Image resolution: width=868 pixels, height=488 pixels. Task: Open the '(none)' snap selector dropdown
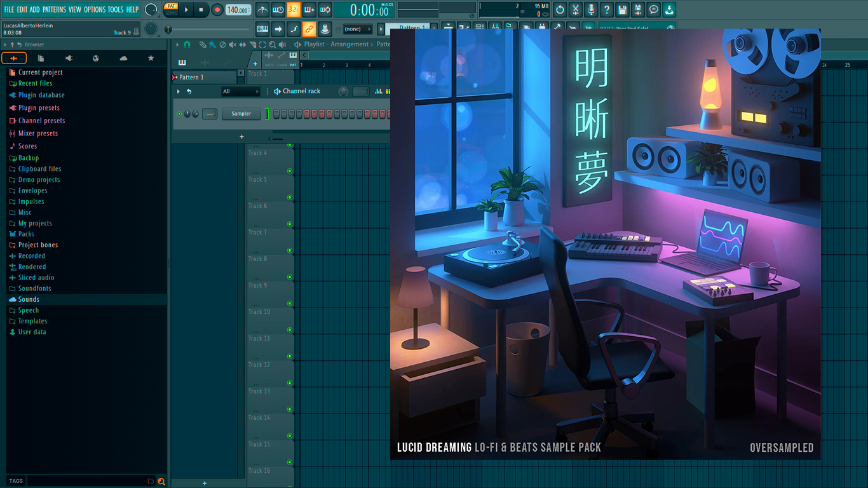(x=358, y=29)
